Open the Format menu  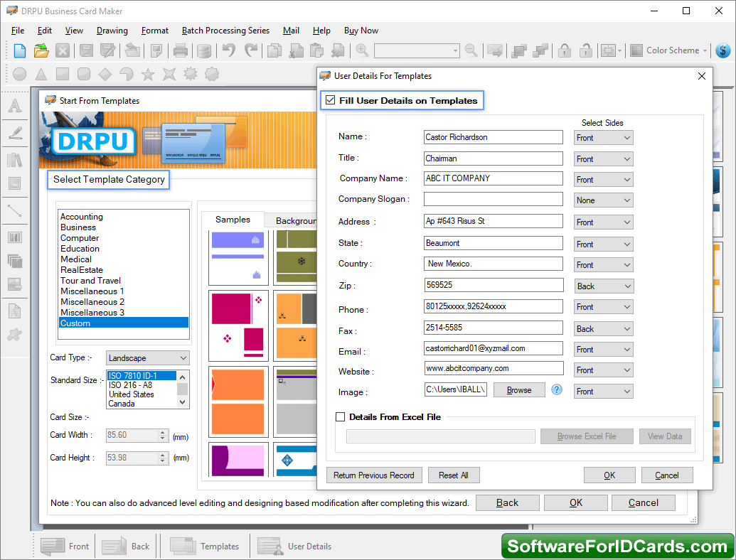click(x=155, y=31)
